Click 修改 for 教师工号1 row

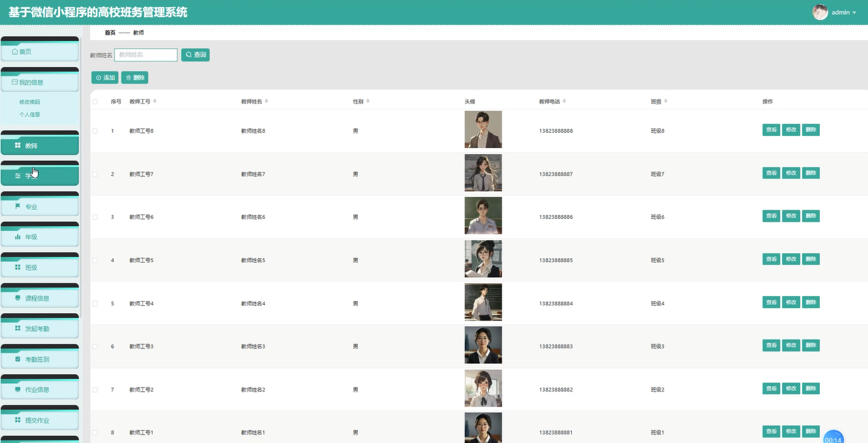pos(791,431)
